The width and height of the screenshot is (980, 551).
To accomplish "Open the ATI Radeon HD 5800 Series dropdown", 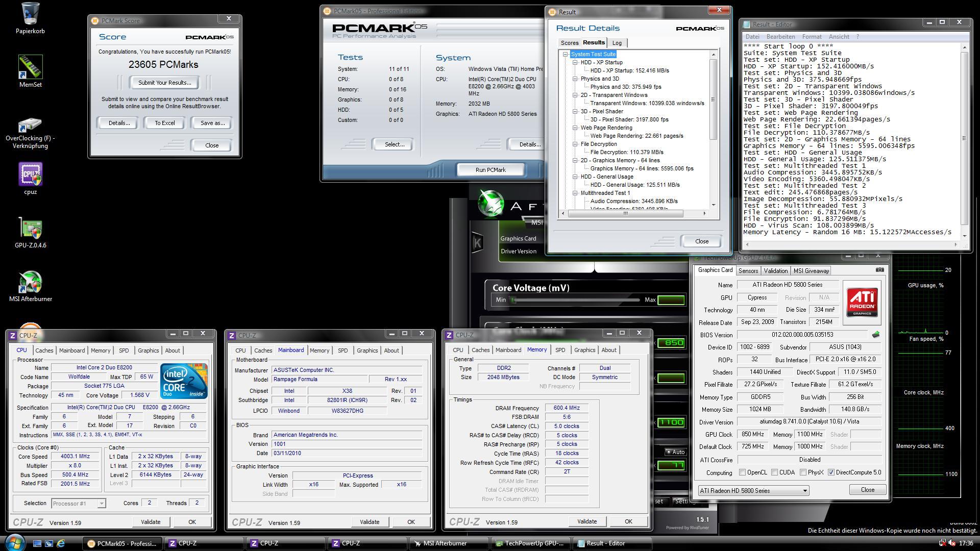I will (x=754, y=490).
